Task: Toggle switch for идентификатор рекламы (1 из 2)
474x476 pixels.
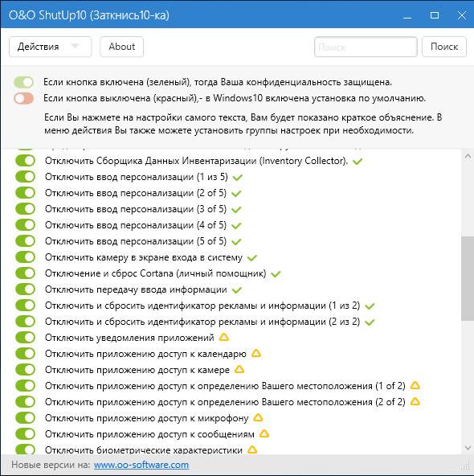Action: (x=25, y=306)
